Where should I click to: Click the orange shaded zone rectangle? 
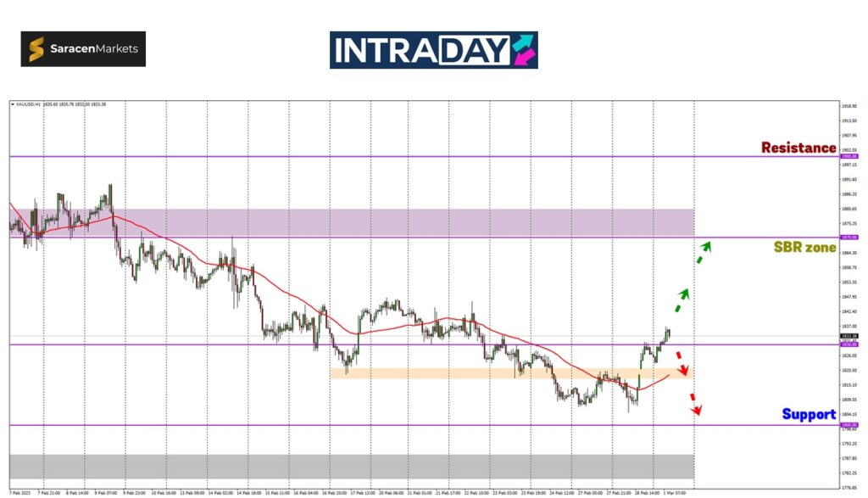[x=509, y=372]
